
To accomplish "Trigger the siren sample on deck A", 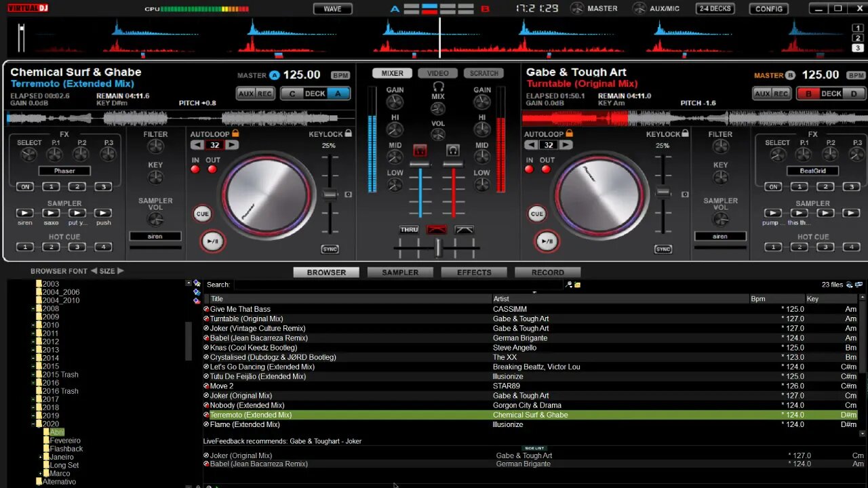I will [x=25, y=213].
